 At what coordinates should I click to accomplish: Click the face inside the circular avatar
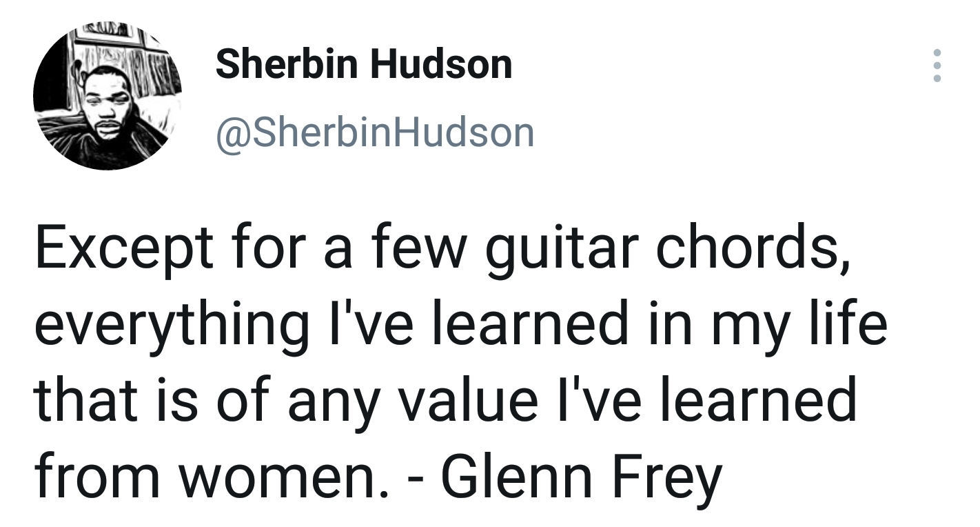[x=107, y=102]
